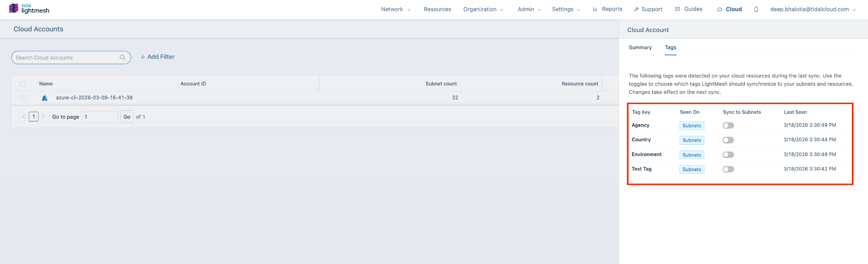868x264 pixels.
Task: Click the plus icon on Add Filter
Action: pos(143,57)
